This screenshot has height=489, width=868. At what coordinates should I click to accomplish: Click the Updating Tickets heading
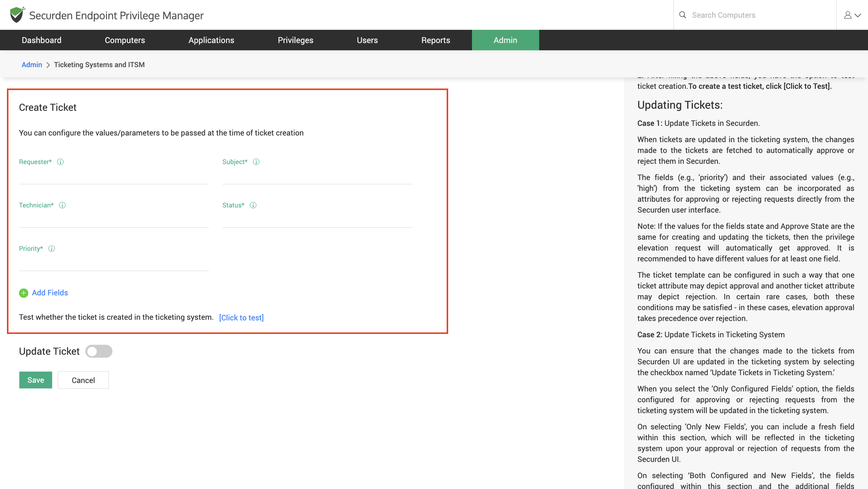click(x=680, y=105)
